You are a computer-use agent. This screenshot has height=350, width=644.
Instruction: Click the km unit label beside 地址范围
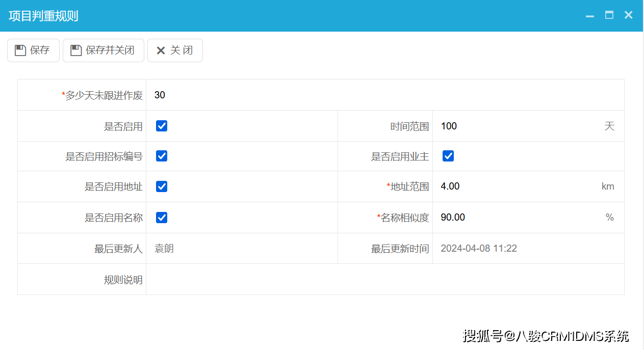(x=608, y=186)
